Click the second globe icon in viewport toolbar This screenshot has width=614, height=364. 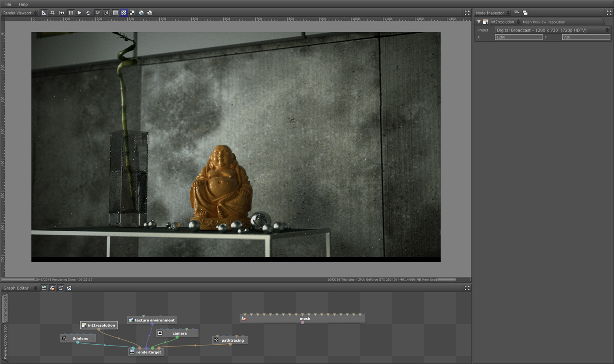click(x=150, y=13)
